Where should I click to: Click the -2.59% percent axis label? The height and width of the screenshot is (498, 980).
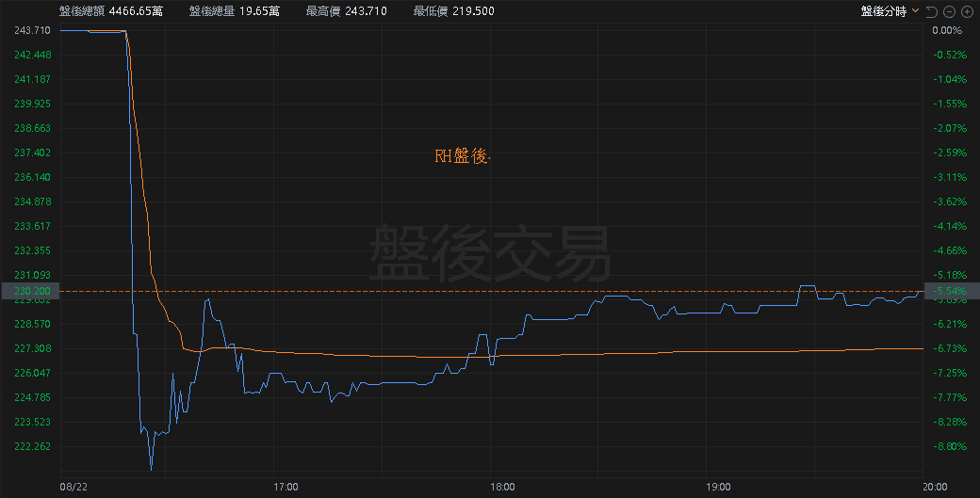pyautogui.click(x=950, y=153)
